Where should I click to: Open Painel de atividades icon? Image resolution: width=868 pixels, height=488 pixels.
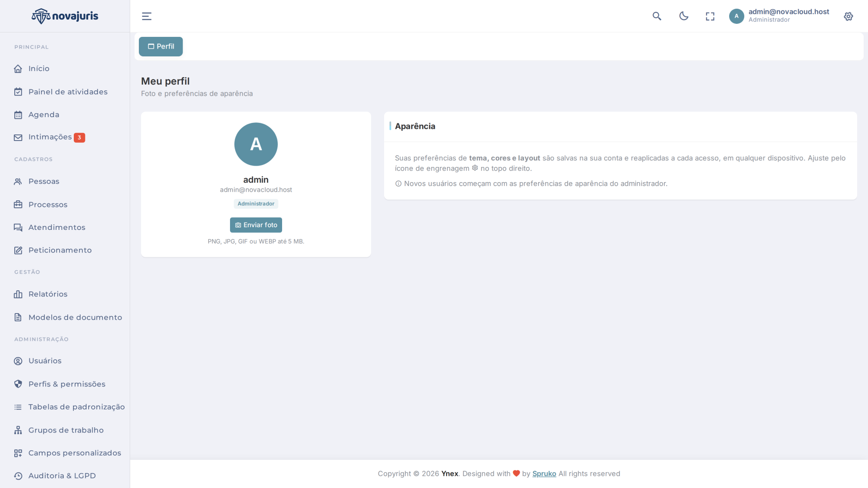point(18,92)
